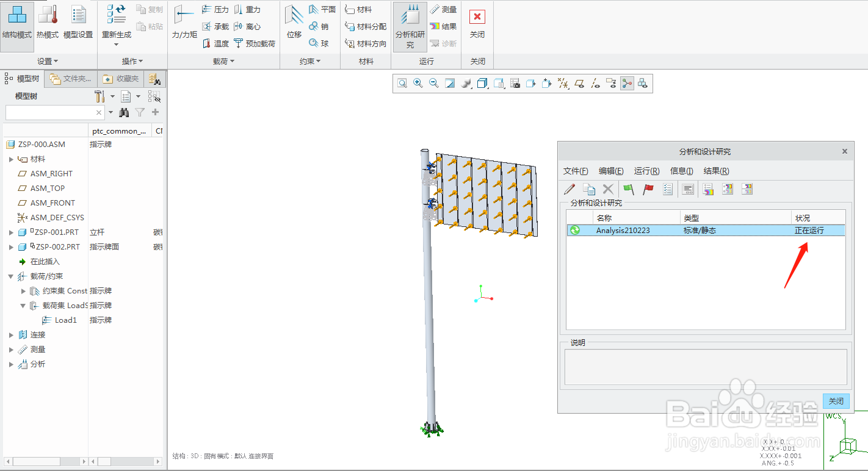Open 设置 group dropdown
This screenshot has height=471, width=868.
48,61
